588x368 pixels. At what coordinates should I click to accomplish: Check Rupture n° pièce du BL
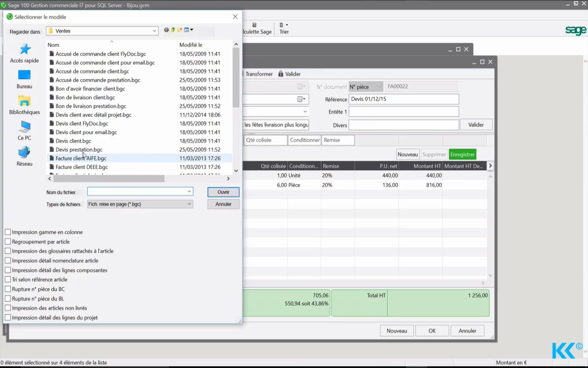coord(8,299)
